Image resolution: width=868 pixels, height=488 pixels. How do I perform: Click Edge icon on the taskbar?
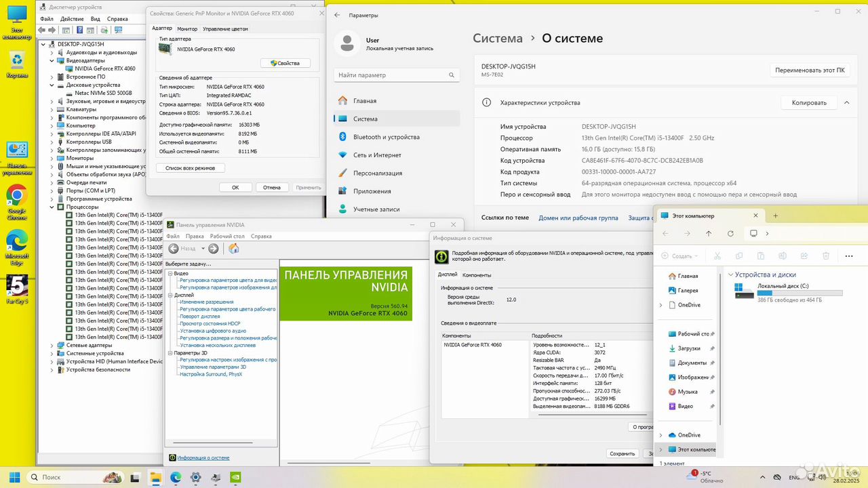coord(176,476)
